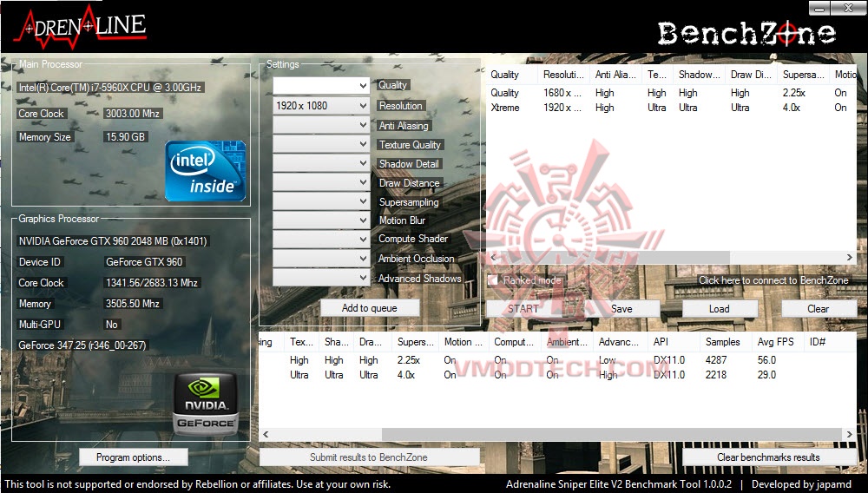Click the Add to queue button
The width and height of the screenshot is (868, 493).
pyautogui.click(x=369, y=308)
